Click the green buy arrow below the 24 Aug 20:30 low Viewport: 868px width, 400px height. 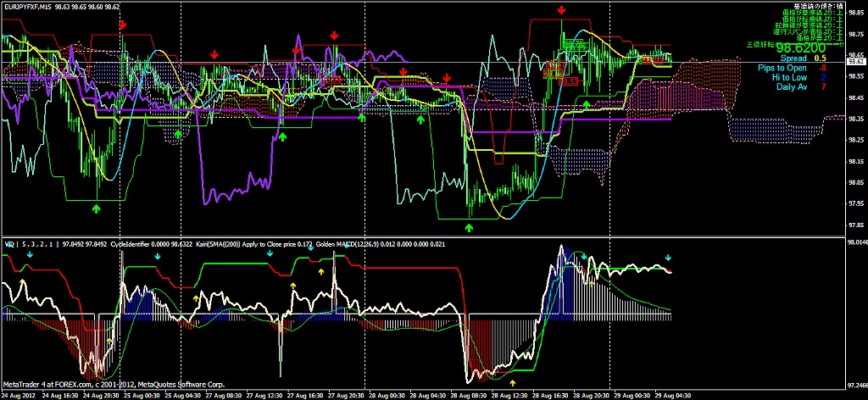[x=97, y=207]
